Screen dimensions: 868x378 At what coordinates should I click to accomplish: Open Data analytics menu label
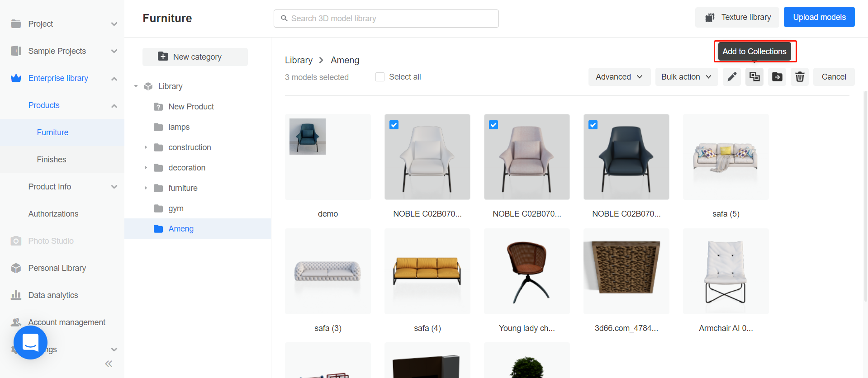pyautogui.click(x=53, y=295)
